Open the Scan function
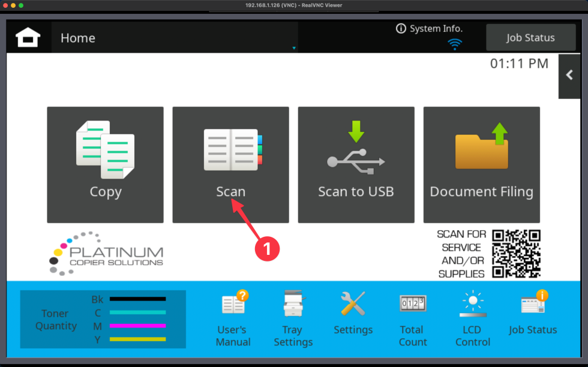 pos(230,165)
